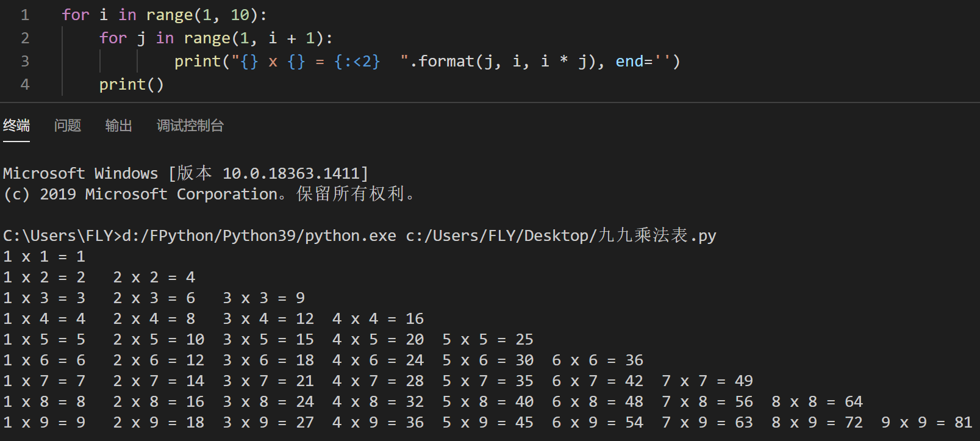Click the python.exe path in terminal command
Image resolution: width=980 pixels, height=441 pixels.
click(x=259, y=235)
